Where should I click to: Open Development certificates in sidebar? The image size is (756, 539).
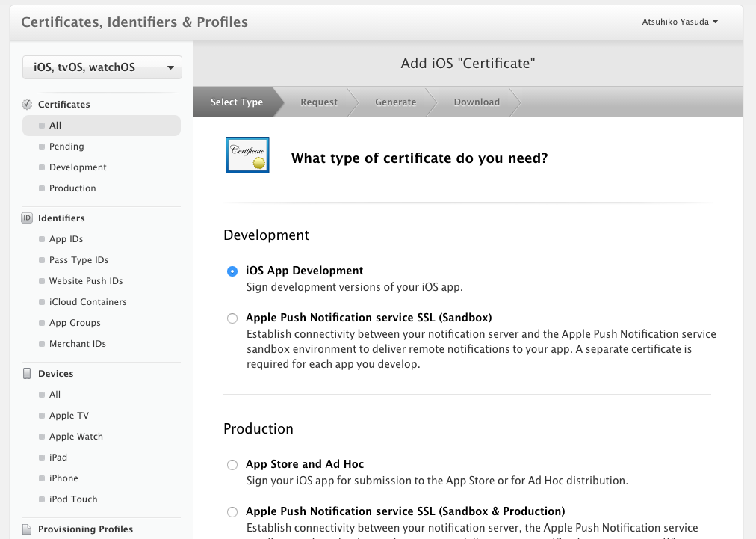pos(78,167)
